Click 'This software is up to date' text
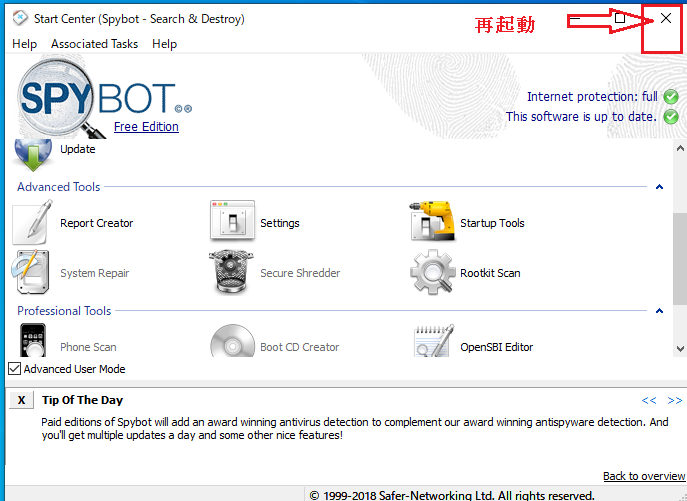 (581, 117)
